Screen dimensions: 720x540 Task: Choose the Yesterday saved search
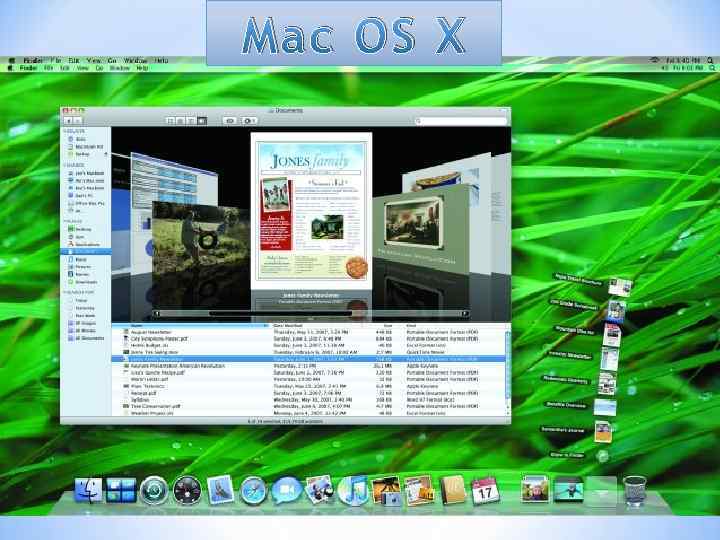[81, 308]
